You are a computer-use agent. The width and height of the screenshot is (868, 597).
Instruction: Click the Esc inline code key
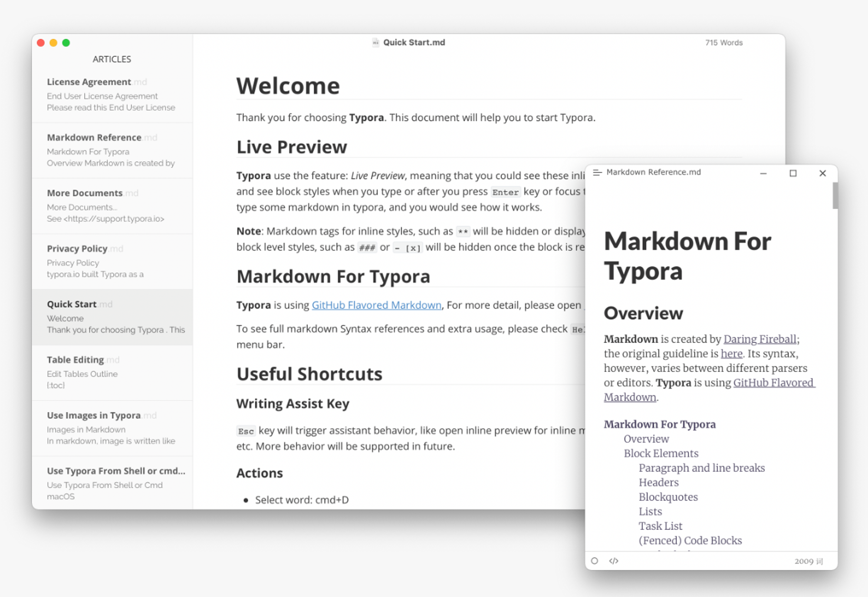point(246,431)
